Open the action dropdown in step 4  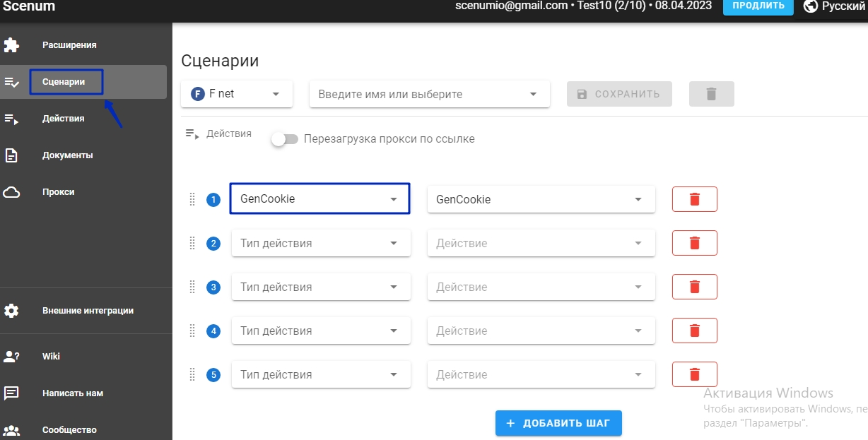(x=541, y=331)
